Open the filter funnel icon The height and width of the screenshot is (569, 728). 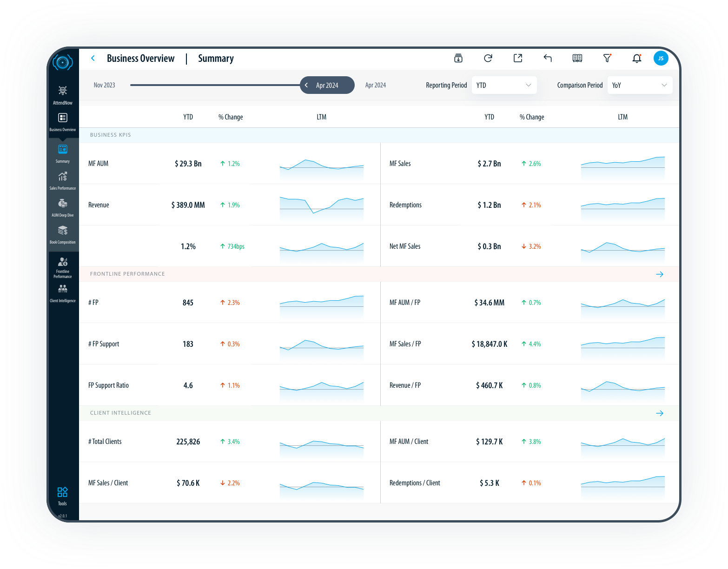click(x=607, y=58)
